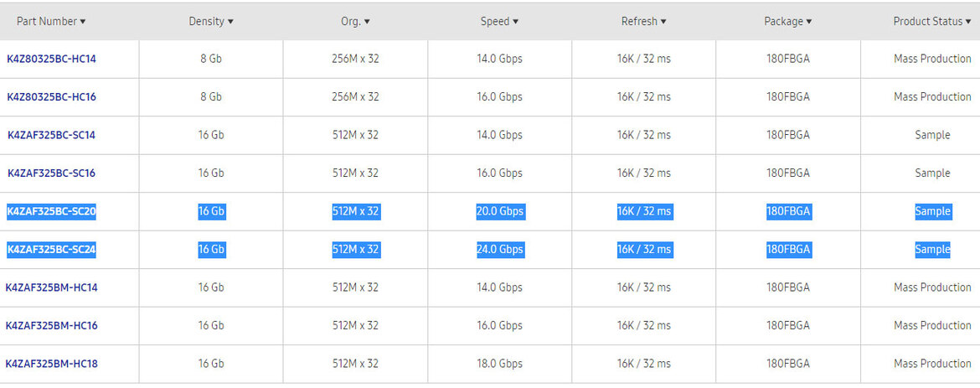Click the highlighted 24.0 Gbps speed cell
The width and height of the screenshot is (980, 388).
point(500,250)
